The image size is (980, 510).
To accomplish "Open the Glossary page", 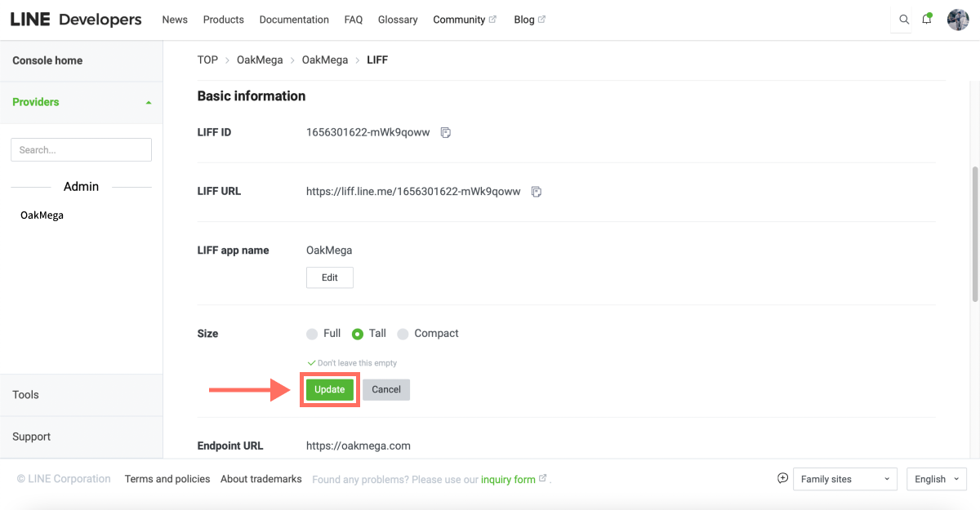I will [x=398, y=20].
